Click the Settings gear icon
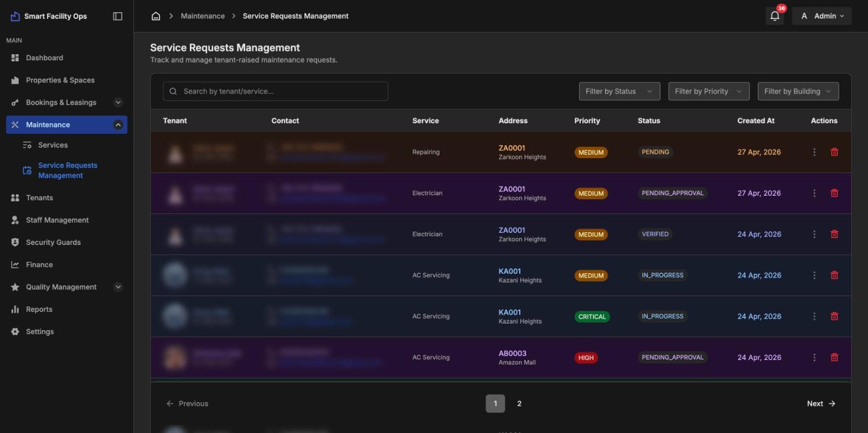This screenshot has height=433, width=868. tap(15, 332)
